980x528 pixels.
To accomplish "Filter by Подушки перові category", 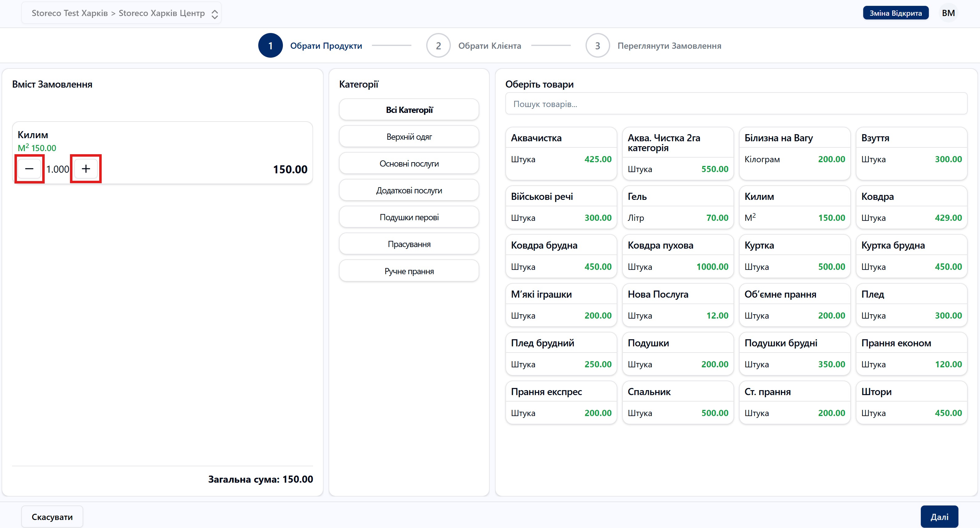I will [409, 217].
